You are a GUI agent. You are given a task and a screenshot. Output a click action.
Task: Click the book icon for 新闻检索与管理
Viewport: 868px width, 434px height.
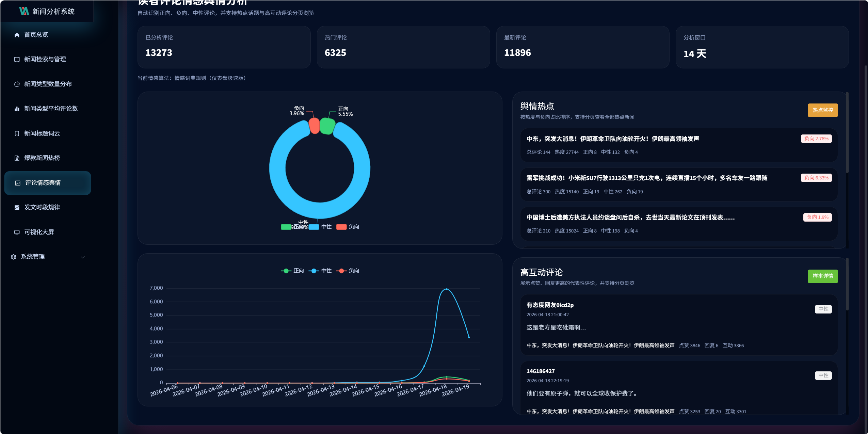click(x=17, y=60)
